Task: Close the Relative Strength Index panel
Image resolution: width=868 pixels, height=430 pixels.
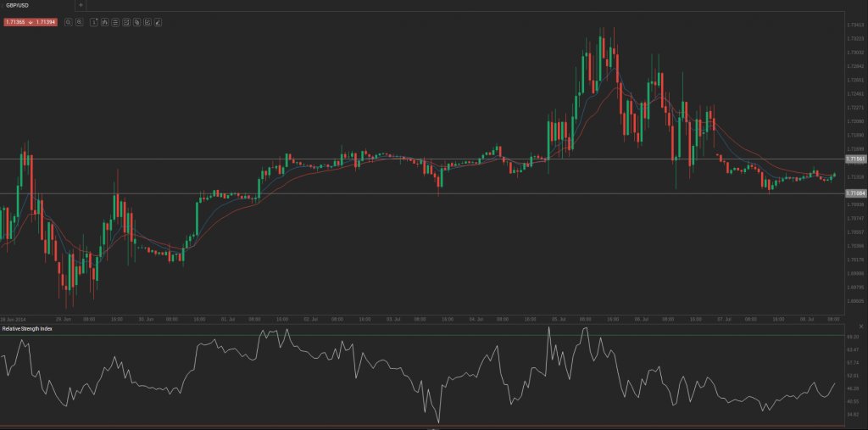Action: click(861, 327)
